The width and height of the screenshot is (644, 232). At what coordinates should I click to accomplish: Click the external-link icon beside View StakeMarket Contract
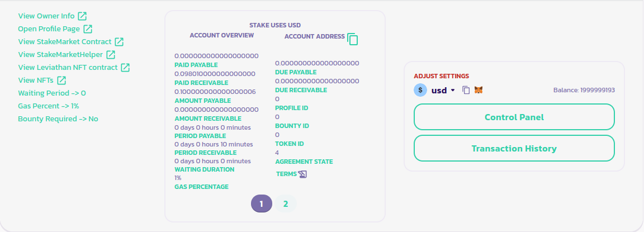119,41
